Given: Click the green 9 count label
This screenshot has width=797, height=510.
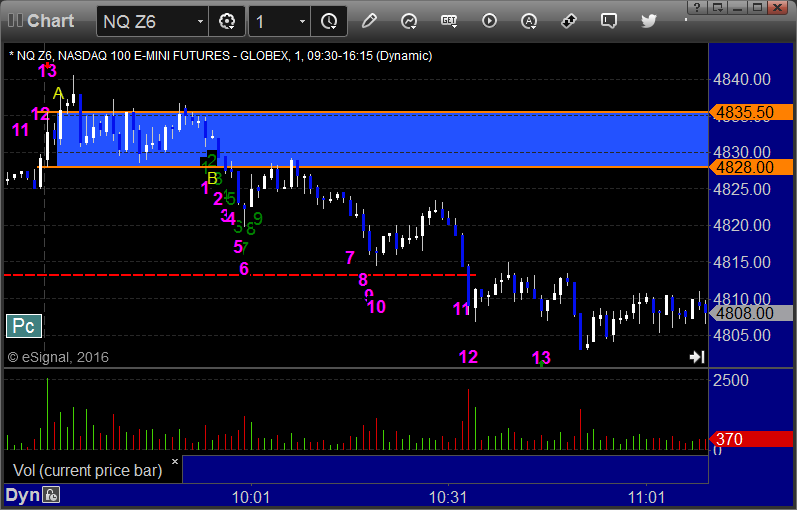Looking at the screenshot, I should [x=258, y=219].
